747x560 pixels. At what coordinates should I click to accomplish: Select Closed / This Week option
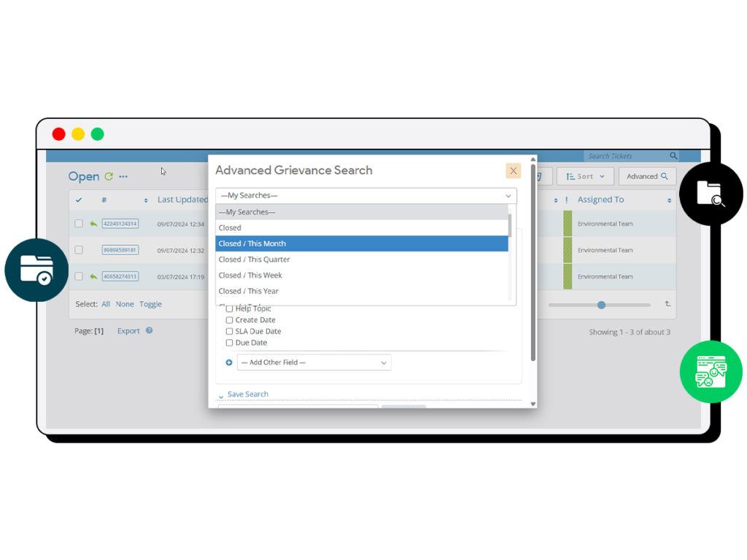250,276
